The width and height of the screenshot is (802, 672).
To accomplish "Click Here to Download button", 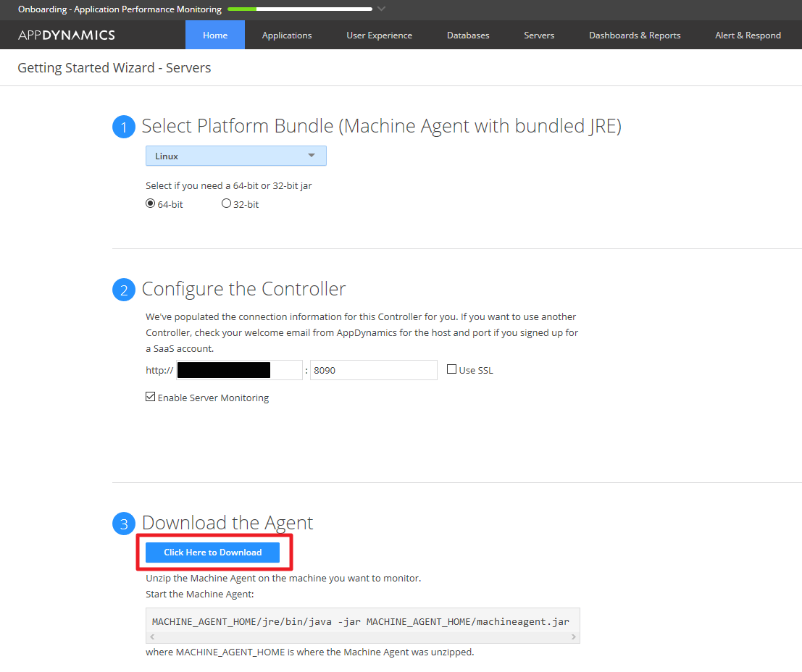I will pos(212,553).
